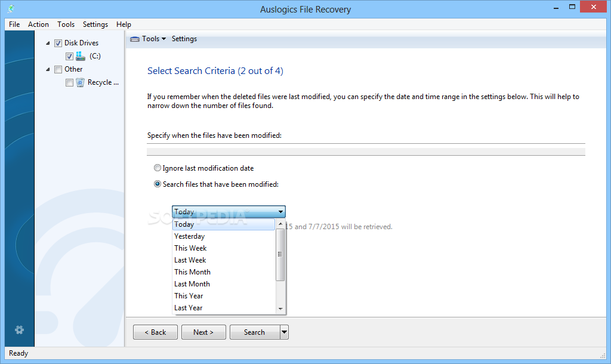Choose Last Week from the list

224,260
